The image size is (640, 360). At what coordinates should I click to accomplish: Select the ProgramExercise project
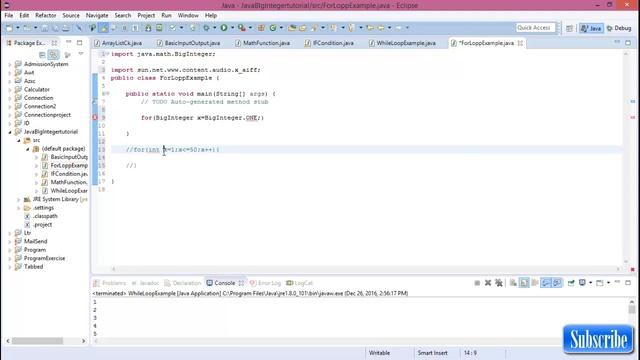pos(40,258)
